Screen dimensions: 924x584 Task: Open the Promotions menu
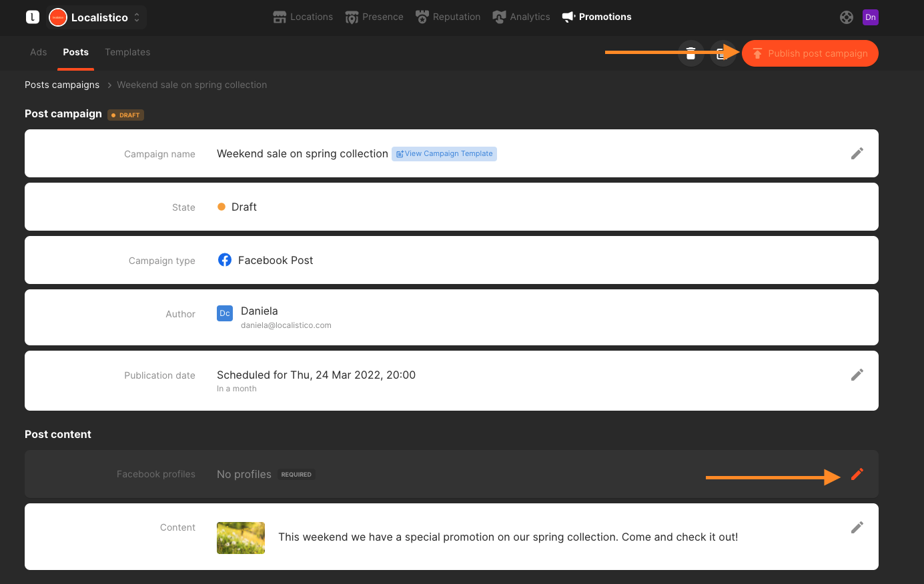[596, 17]
